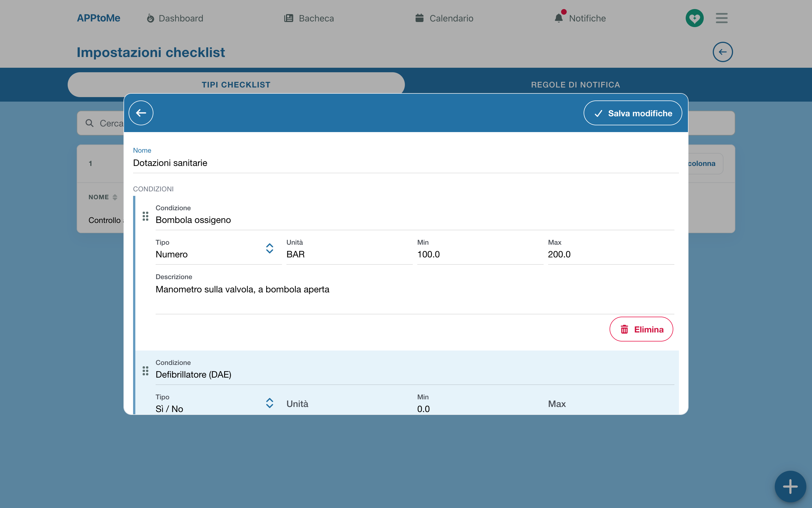Click Salva modifiche button
Image resolution: width=812 pixels, height=508 pixels.
pyautogui.click(x=632, y=113)
